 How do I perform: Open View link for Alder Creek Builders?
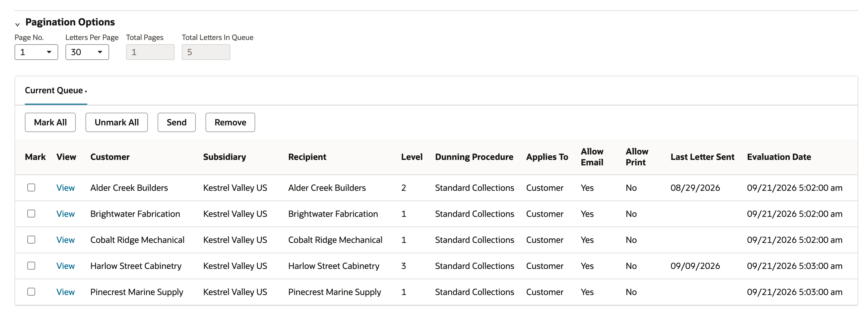tap(65, 188)
